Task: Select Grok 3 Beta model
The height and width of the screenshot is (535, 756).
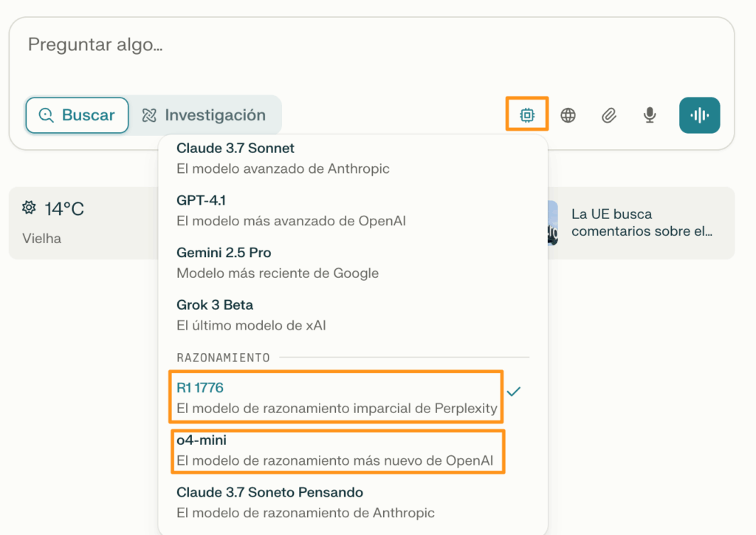Action: tap(353, 315)
